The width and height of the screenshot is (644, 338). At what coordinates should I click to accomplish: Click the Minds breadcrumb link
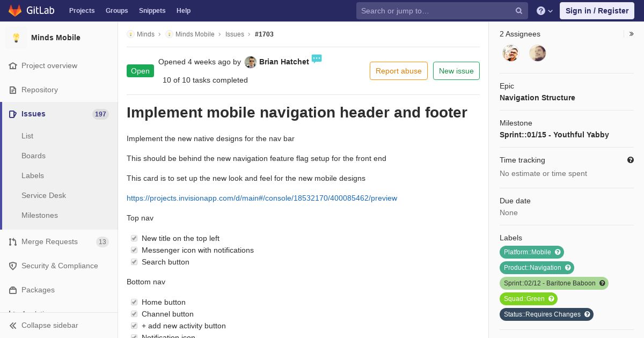pyautogui.click(x=145, y=34)
